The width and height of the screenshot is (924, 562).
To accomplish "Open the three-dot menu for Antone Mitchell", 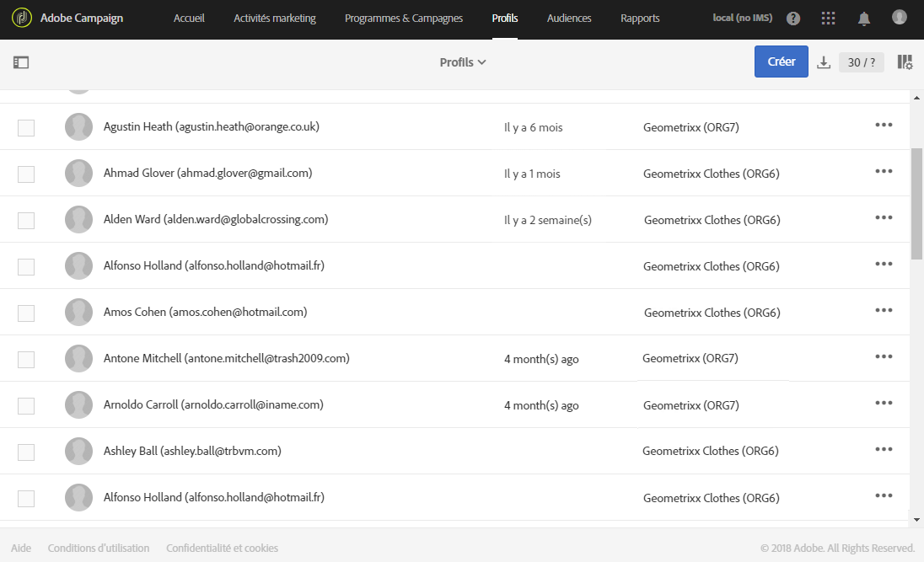I will (x=884, y=356).
